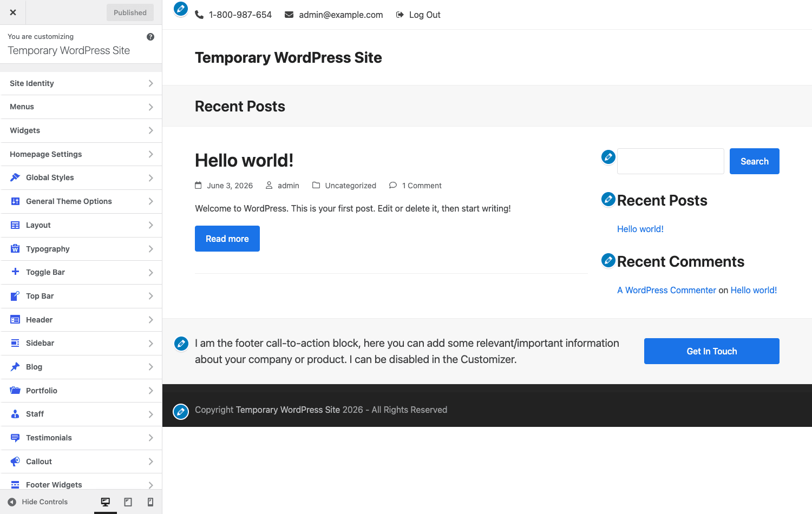Screen dimensions: 812x514
Task: Focus the sidebar search input field
Action: pos(671,161)
